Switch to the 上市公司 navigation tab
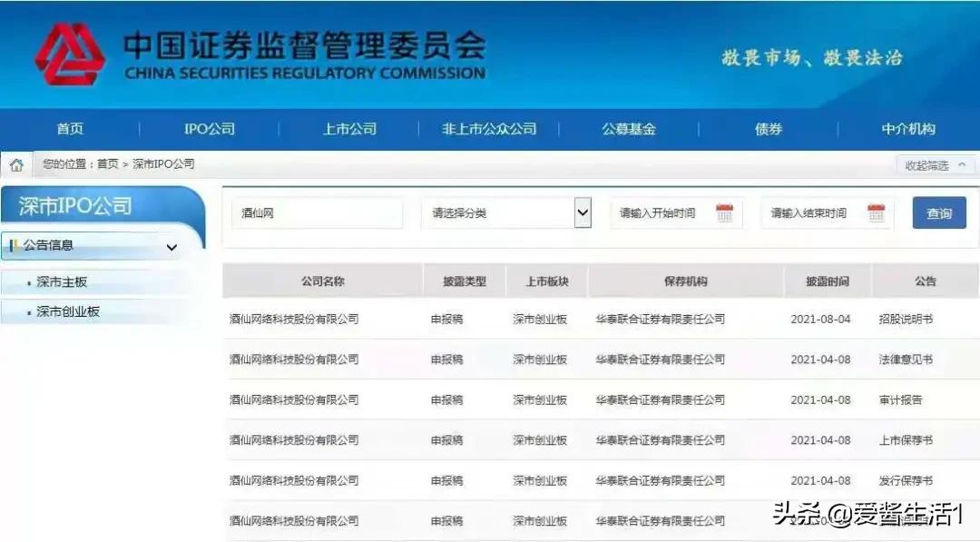This screenshot has height=542, width=980. click(349, 128)
